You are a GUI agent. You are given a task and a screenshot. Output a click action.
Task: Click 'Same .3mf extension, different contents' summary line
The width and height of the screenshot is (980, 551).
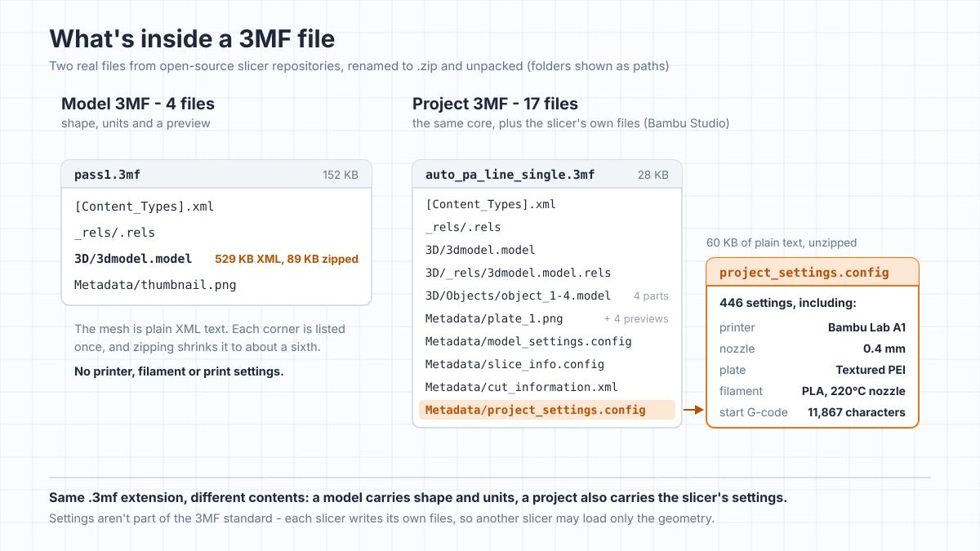pos(418,497)
